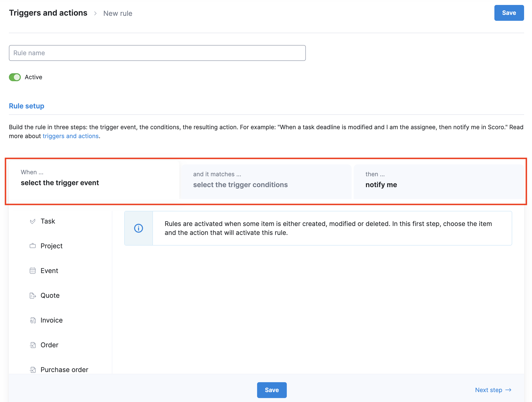Click the Next step arrow icon
Image resolution: width=532 pixels, height=402 pixels.
click(x=508, y=390)
